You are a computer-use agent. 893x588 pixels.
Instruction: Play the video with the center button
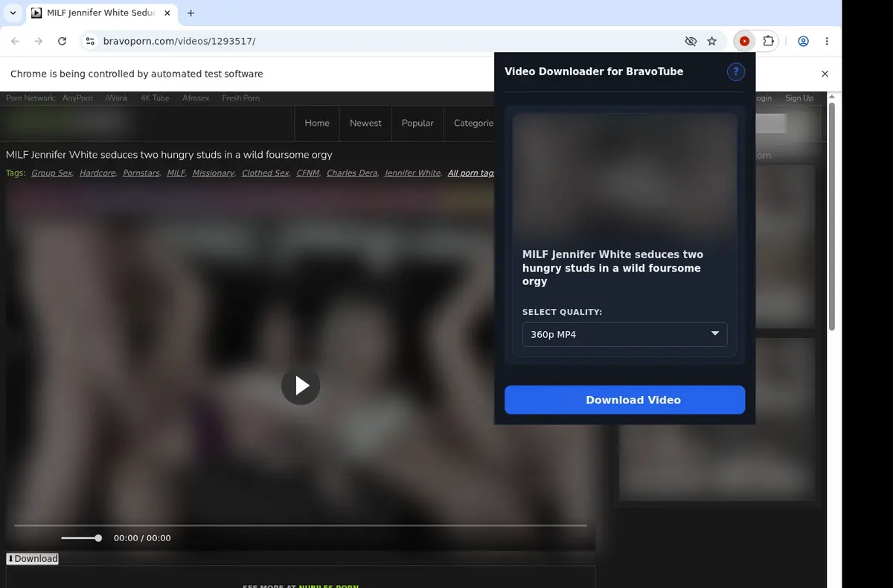pyautogui.click(x=301, y=386)
